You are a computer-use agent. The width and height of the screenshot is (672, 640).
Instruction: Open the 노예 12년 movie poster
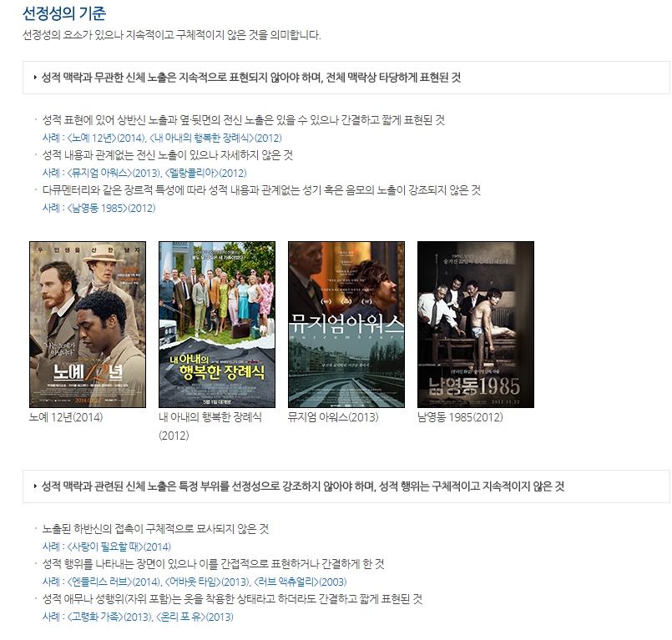coord(88,325)
